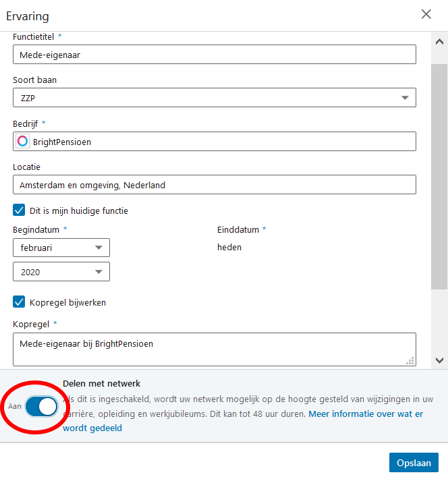Open 'Meer informatie over wat er wordt gedeeld' link
This screenshot has height=481, width=448.
[x=243, y=421]
